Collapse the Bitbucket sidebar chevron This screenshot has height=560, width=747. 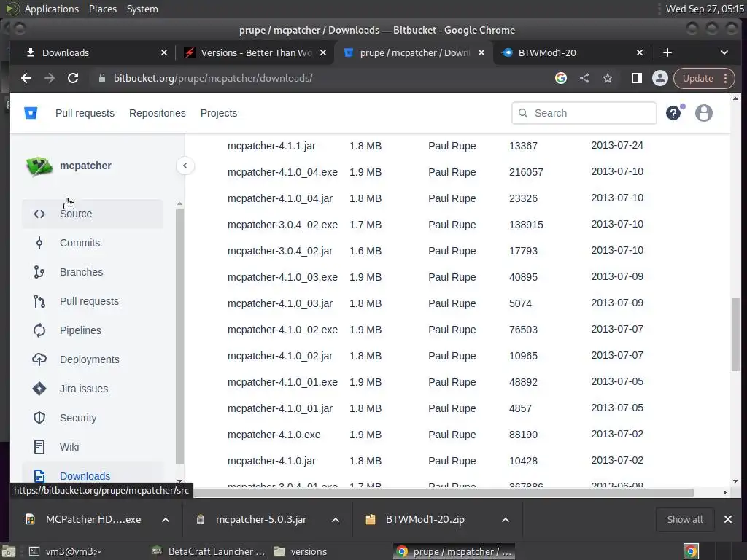tap(185, 166)
